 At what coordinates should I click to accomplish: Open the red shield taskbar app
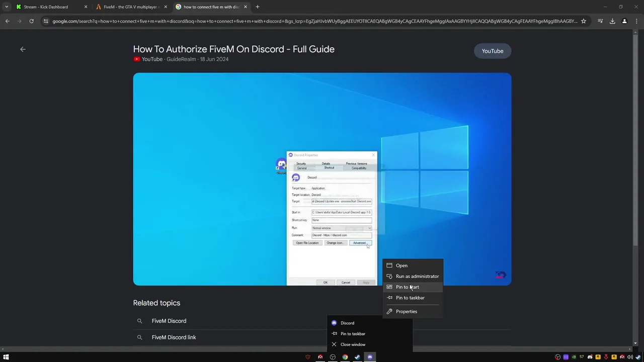pyautogui.click(x=308, y=357)
